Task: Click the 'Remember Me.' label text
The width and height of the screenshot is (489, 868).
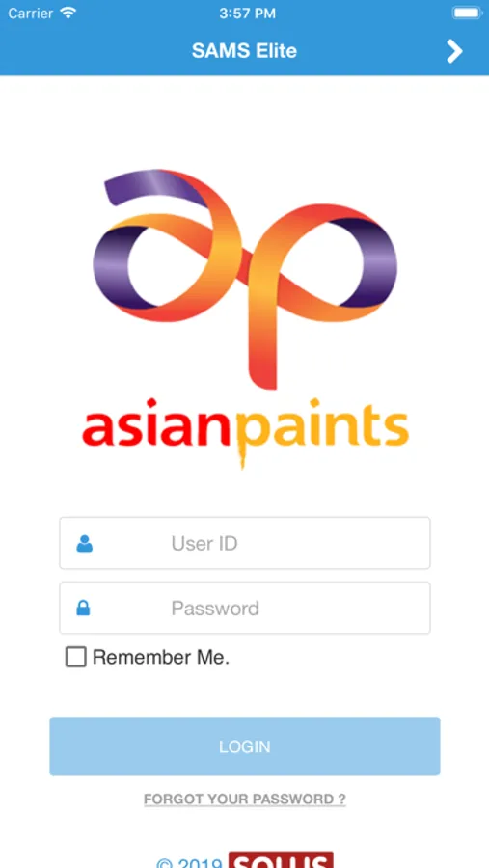Action: 161,657
